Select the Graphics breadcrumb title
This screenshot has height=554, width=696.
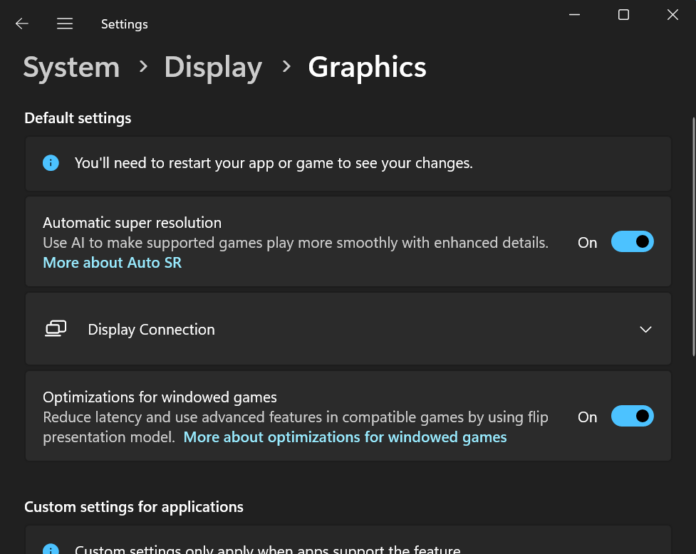click(x=367, y=67)
